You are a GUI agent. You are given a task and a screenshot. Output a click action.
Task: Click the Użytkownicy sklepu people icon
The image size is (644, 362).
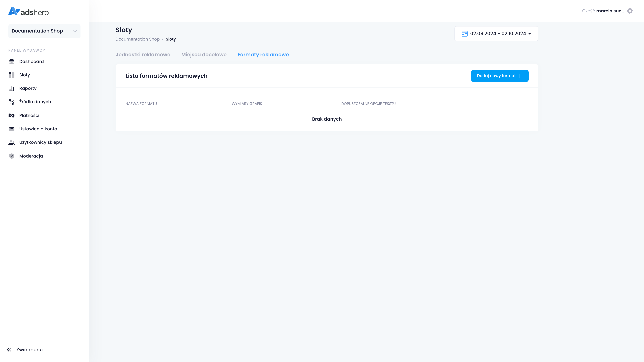click(12, 142)
